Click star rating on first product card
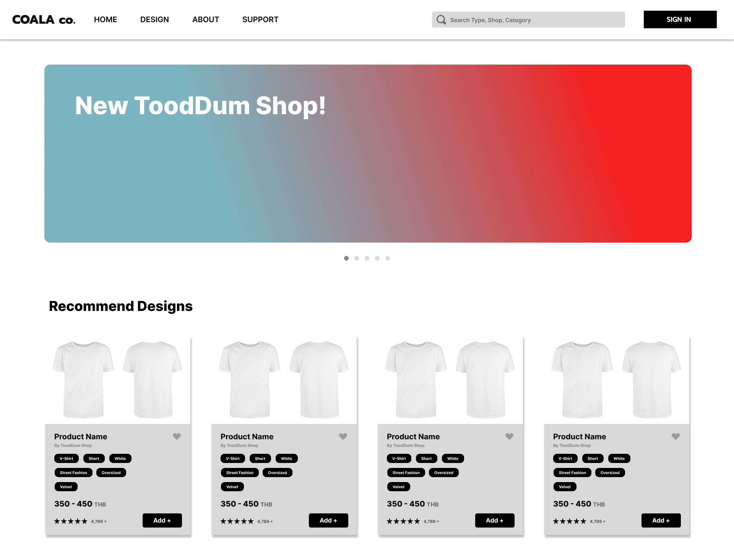This screenshot has width=734, height=560. click(71, 521)
